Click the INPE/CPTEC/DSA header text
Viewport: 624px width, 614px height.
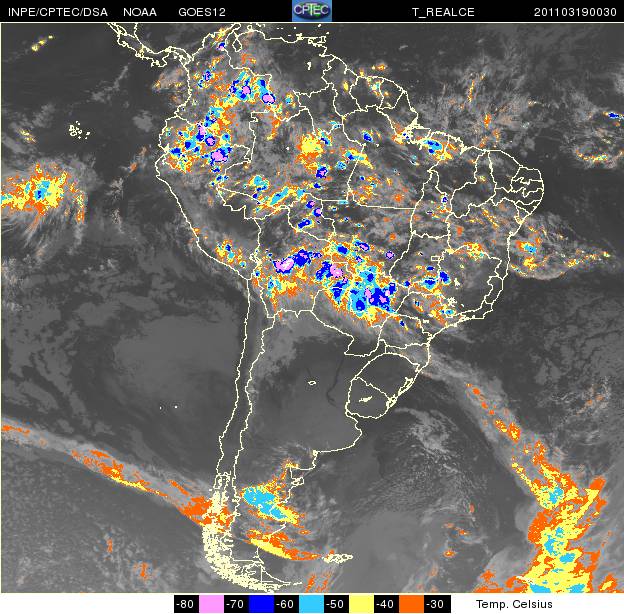pos(58,12)
